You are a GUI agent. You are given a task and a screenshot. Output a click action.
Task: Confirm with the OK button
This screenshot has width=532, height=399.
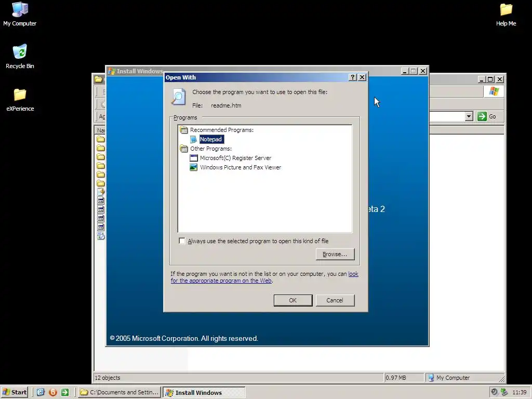[x=293, y=300]
